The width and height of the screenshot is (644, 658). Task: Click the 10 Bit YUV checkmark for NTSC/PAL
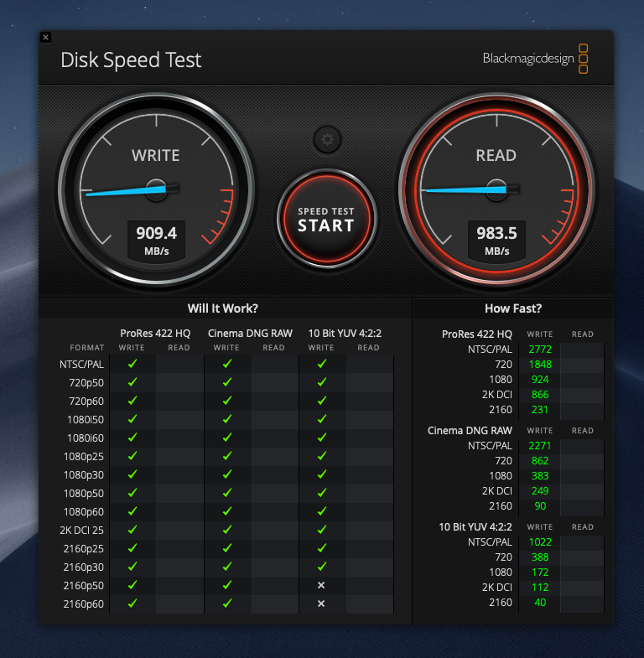[322, 364]
